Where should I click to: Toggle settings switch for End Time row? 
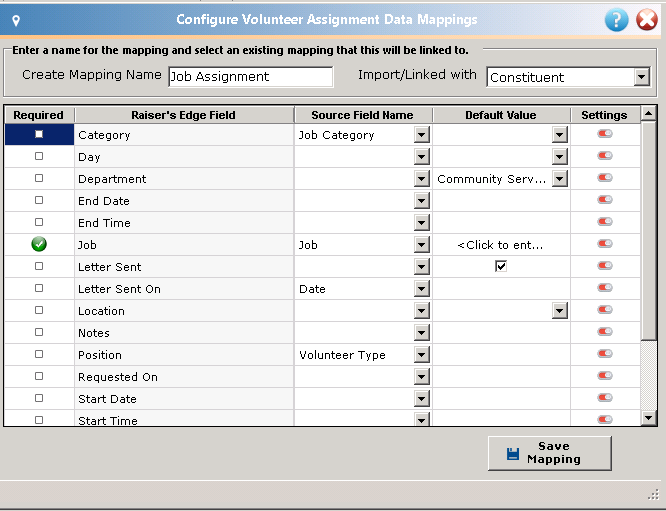(605, 222)
